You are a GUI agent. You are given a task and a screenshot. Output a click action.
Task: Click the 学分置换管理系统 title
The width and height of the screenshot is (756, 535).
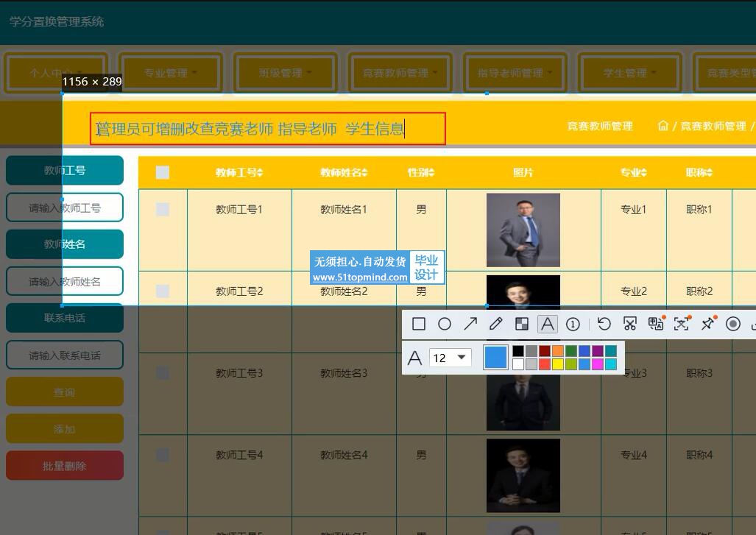pyautogui.click(x=57, y=21)
